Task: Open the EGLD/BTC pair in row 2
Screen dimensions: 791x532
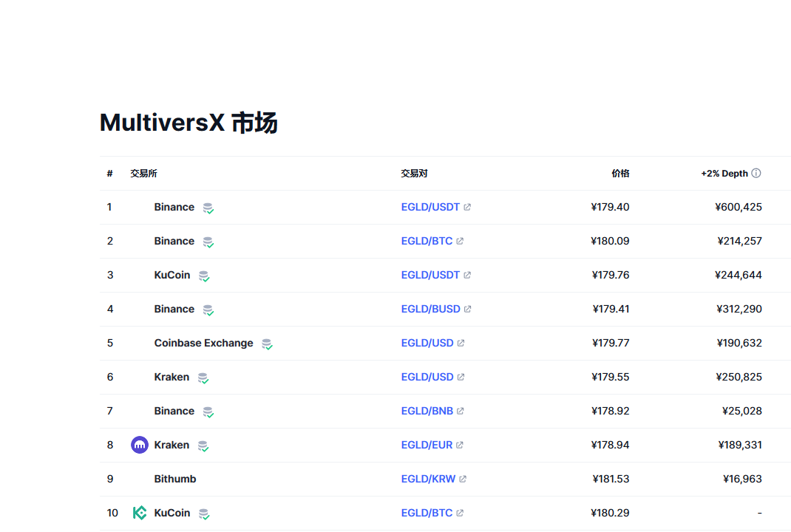Action: (x=427, y=241)
